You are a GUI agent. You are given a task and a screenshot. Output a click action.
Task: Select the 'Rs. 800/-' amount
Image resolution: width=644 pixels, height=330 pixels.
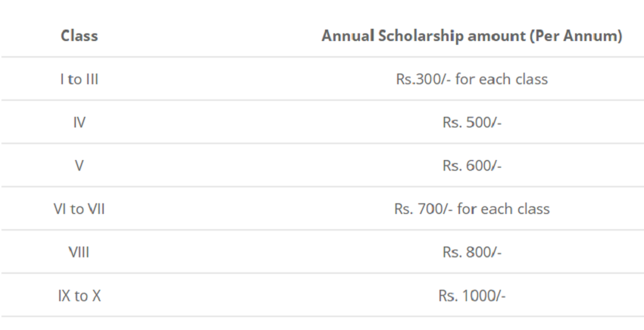(x=471, y=252)
